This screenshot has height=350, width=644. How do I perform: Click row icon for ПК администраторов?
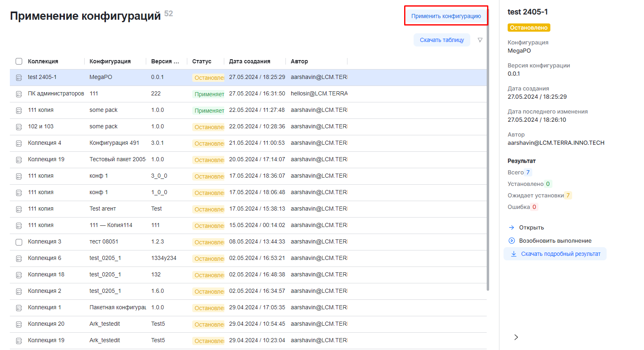(19, 94)
